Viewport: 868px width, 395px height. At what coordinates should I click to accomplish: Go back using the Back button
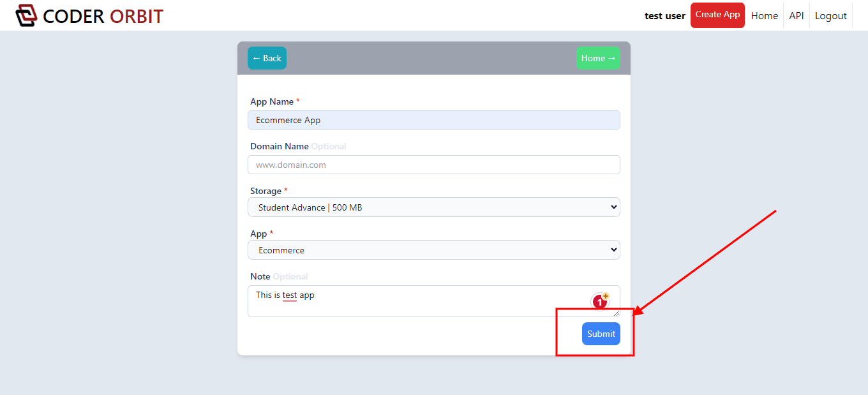click(267, 58)
